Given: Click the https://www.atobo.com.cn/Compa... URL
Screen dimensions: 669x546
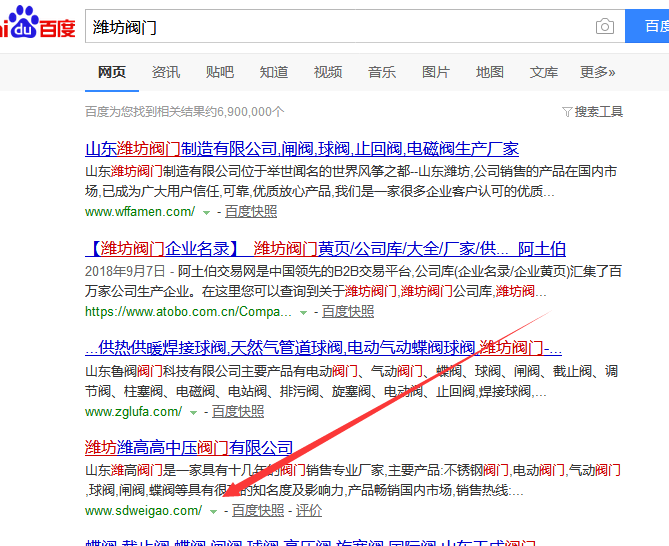Looking at the screenshot, I should point(188,312).
